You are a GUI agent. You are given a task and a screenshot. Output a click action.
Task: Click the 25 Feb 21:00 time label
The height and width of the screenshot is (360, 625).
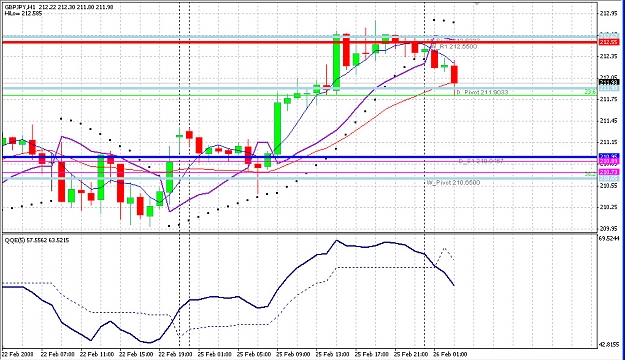[x=411, y=354]
